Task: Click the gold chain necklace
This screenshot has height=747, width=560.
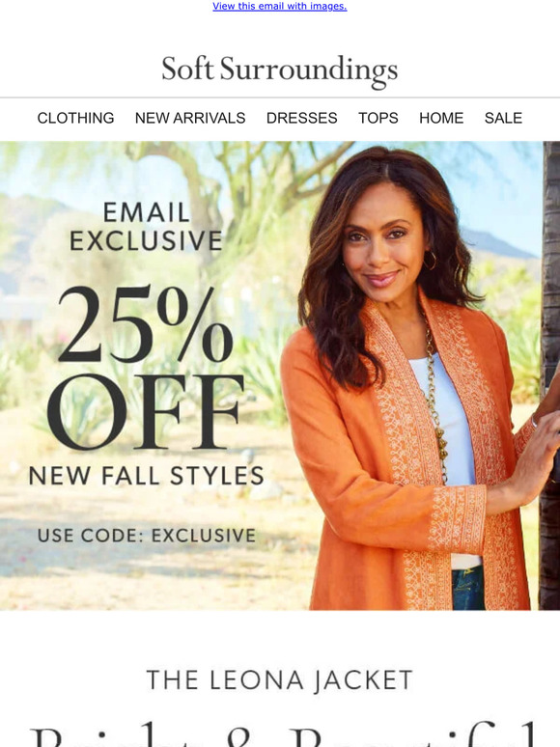Action: [434, 396]
